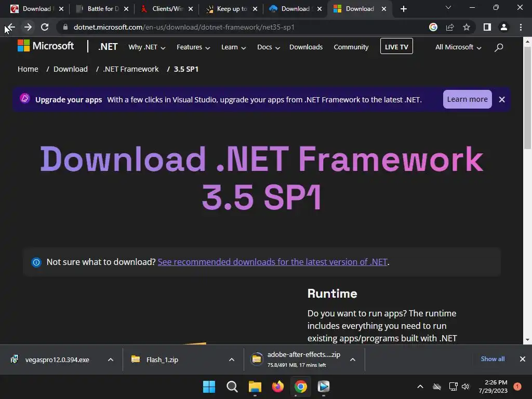Expand the Docs menu

tap(269, 47)
